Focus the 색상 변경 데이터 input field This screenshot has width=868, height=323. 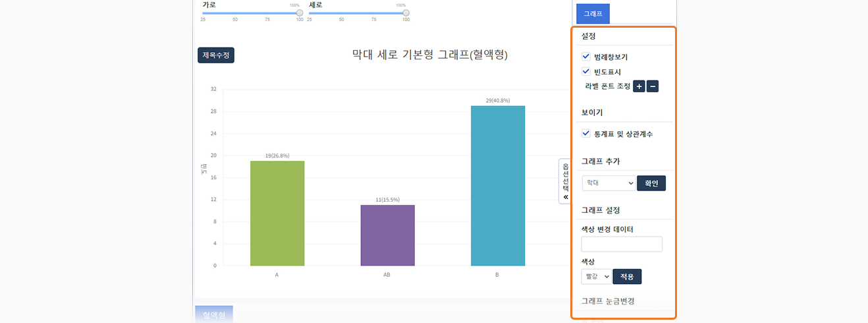coord(622,244)
